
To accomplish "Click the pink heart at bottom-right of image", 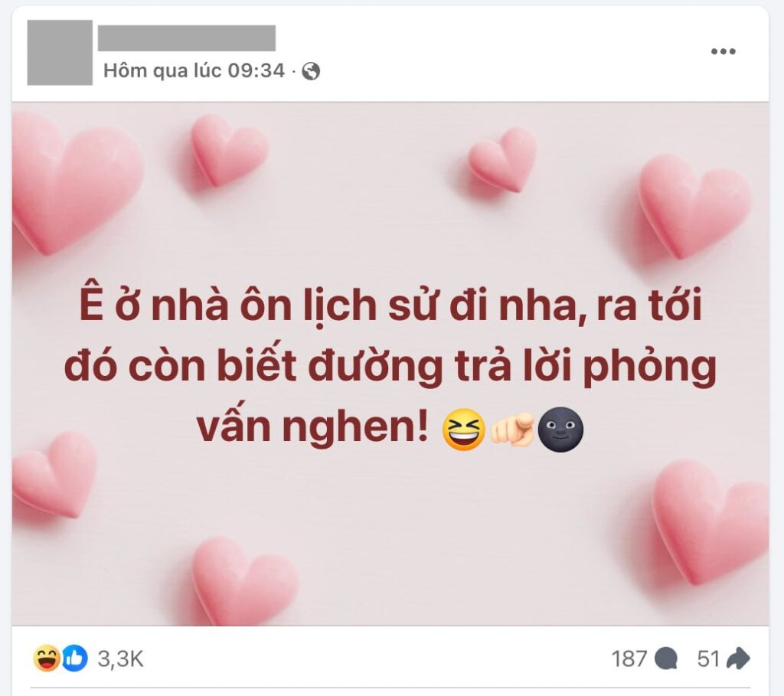I will point(710,520).
